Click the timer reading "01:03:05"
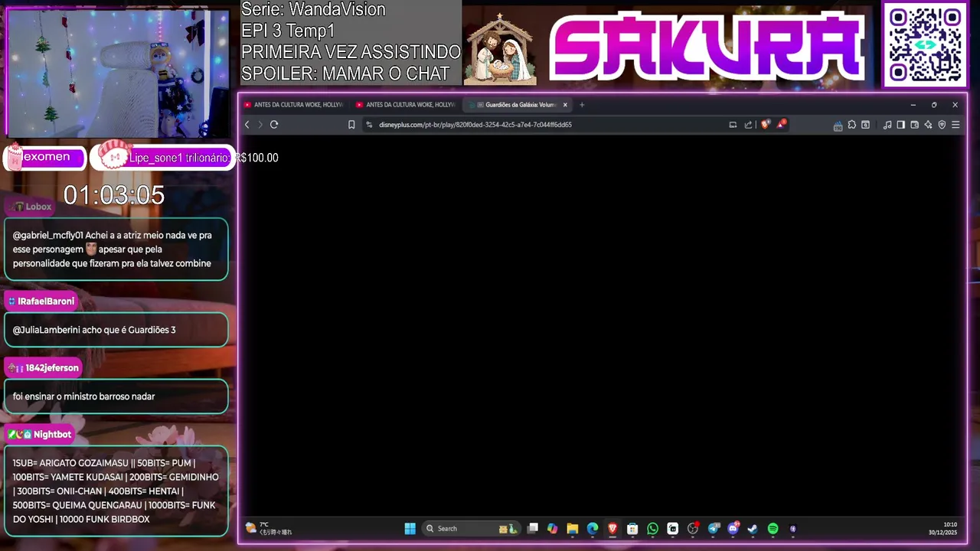 (114, 196)
